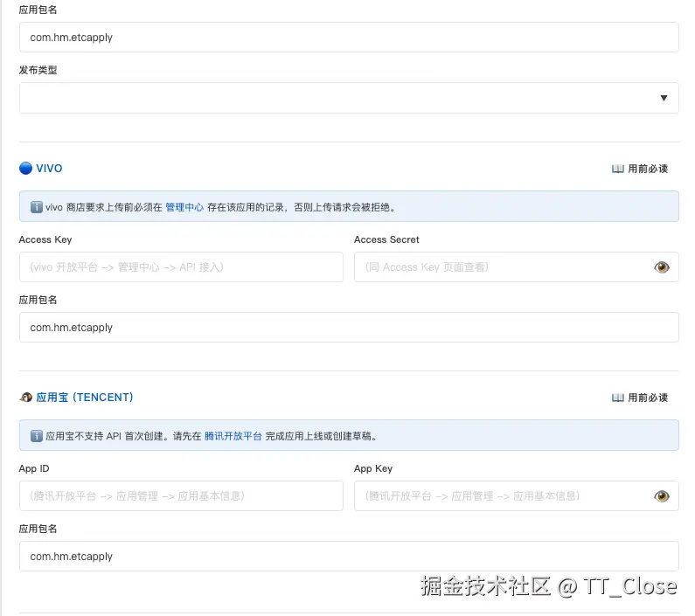Focus the vivo Access Secret field
Viewport: 695px width, 616px height.
coord(517,266)
